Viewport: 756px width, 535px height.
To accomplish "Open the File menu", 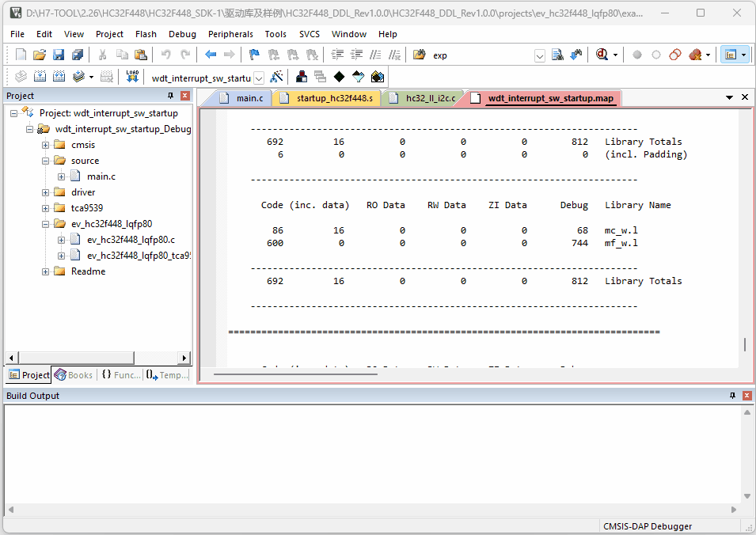I will pyautogui.click(x=17, y=34).
